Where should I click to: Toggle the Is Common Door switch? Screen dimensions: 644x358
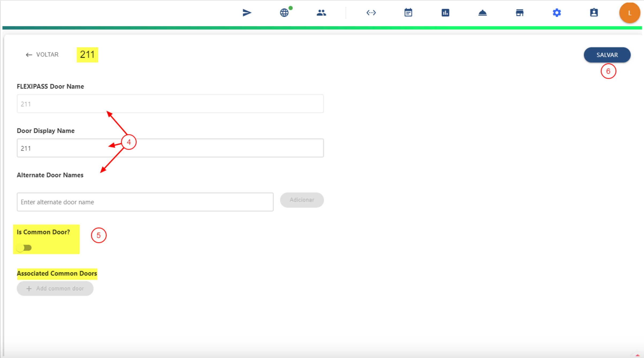pos(24,248)
